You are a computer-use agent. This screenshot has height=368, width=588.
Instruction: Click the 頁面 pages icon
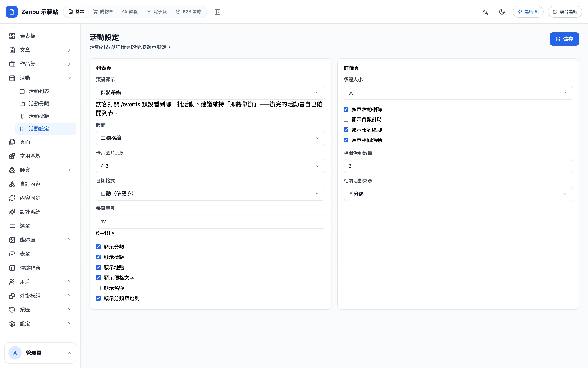coord(12,142)
